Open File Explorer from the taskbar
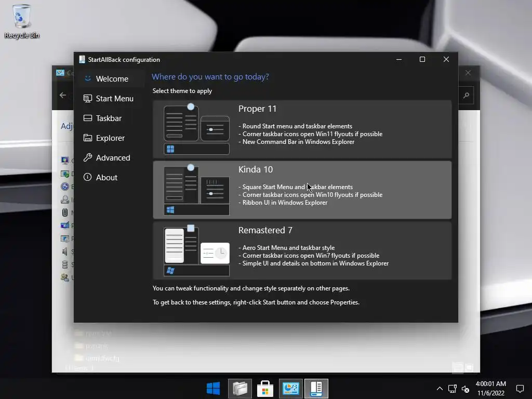Image resolution: width=532 pixels, height=399 pixels. click(x=240, y=389)
